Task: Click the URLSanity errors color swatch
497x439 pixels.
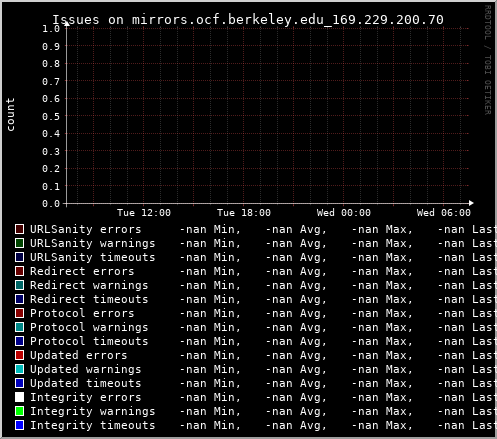Action: 19,229
